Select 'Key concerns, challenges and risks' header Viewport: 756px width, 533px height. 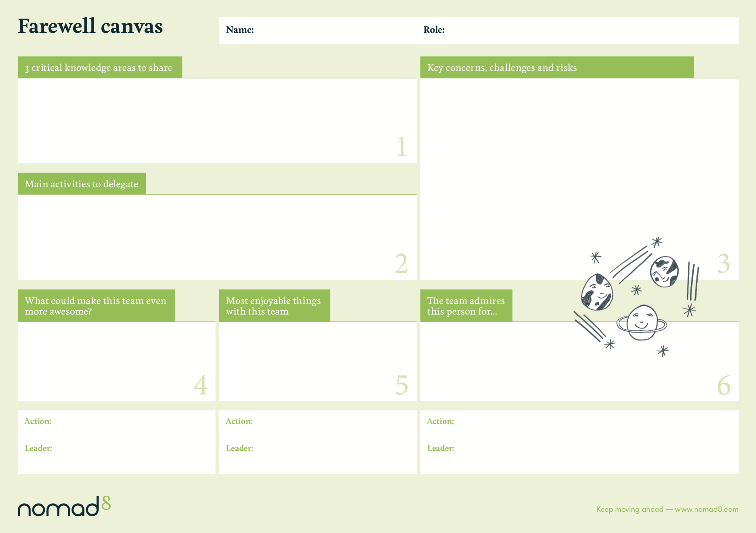[x=502, y=68]
